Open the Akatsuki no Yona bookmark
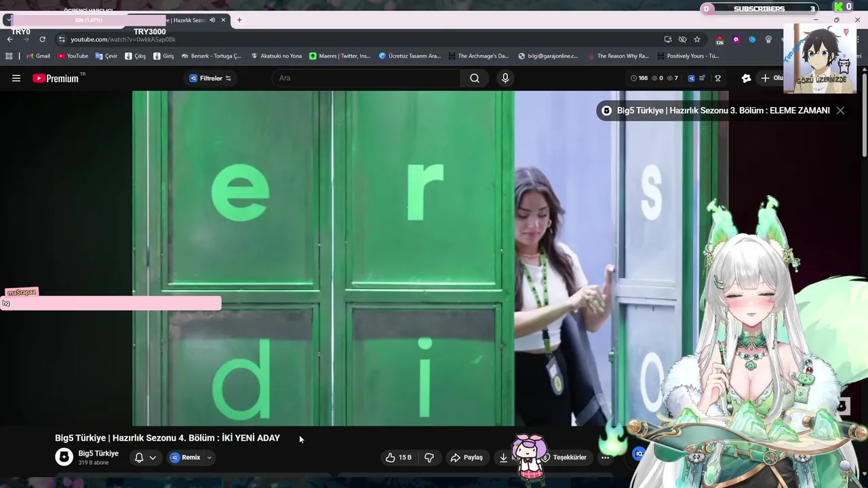The image size is (868, 488). (x=276, y=56)
